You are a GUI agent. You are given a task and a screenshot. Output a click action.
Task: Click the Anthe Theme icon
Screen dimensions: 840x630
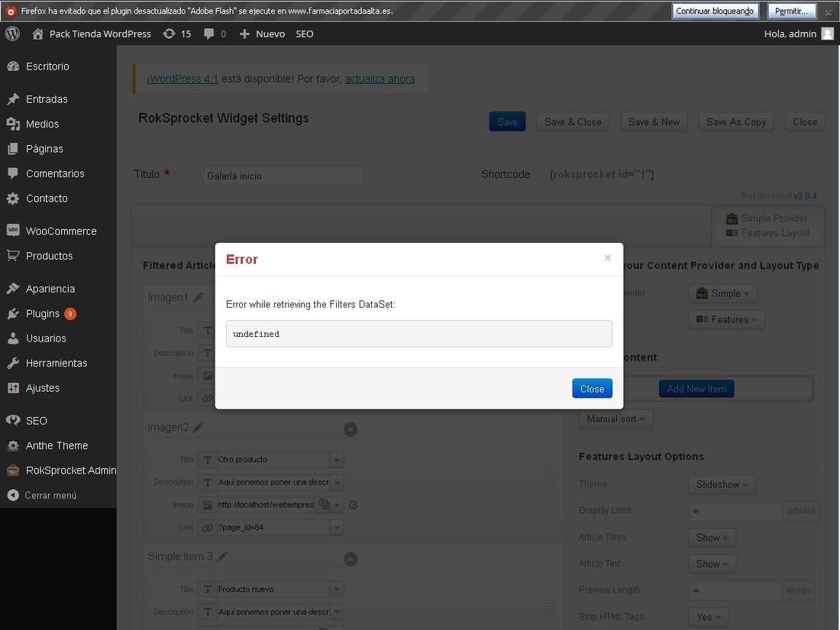(13, 445)
